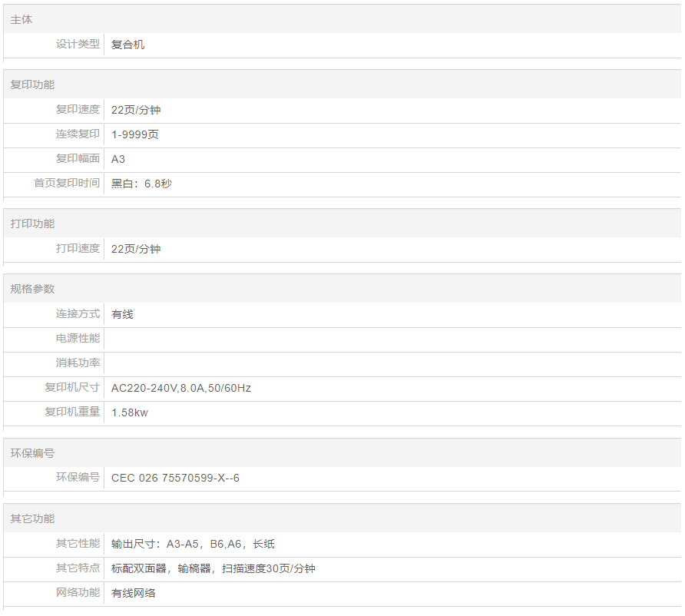Click the 环保编号 section header

tap(32, 453)
